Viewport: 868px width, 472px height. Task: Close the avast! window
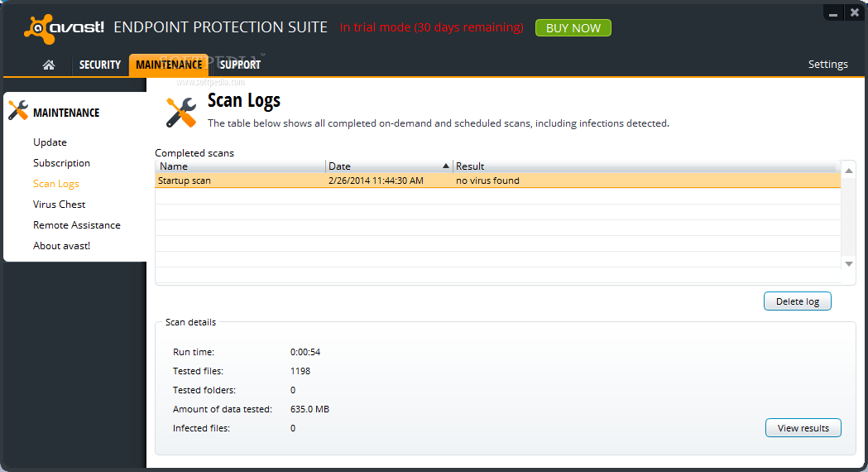click(x=855, y=12)
